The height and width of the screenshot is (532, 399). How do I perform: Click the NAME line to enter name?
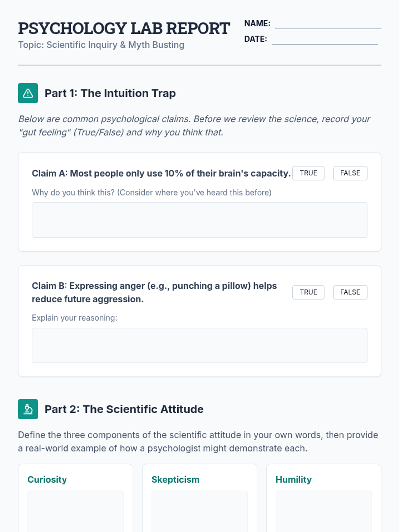tap(328, 24)
